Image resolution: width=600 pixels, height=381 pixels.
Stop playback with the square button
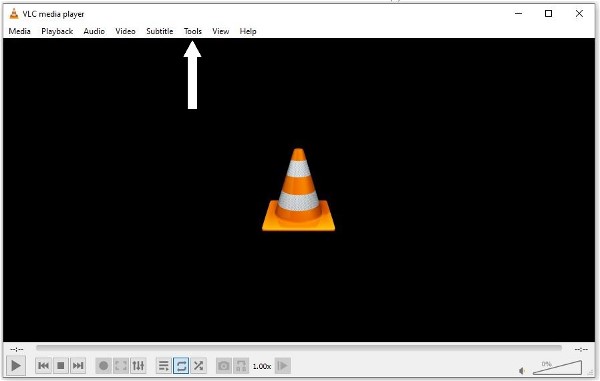pyautogui.click(x=60, y=366)
